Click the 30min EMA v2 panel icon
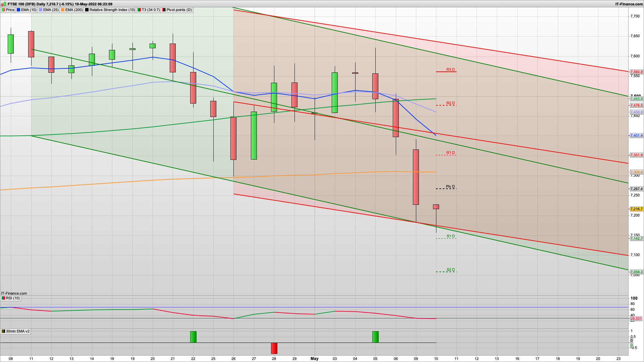The width and height of the screenshot is (644, 362). (3, 331)
